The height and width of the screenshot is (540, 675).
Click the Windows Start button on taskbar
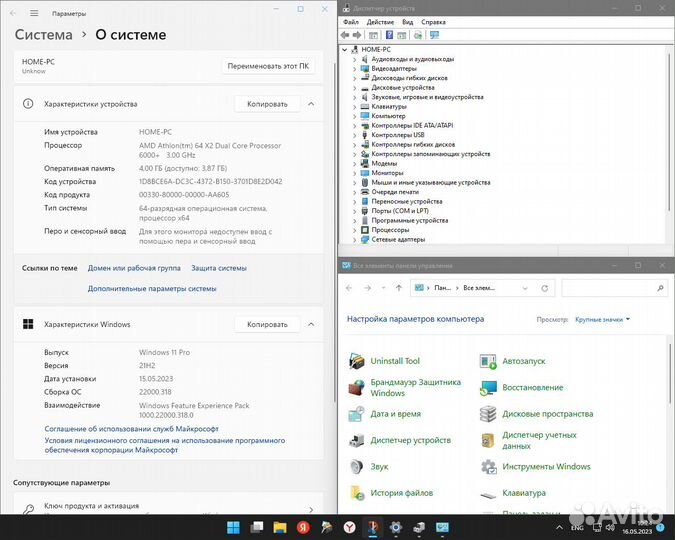pyautogui.click(x=233, y=527)
